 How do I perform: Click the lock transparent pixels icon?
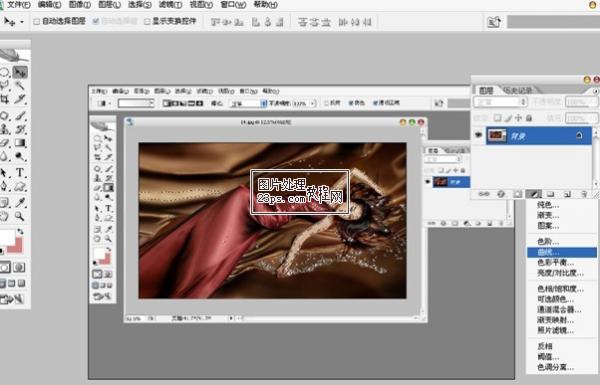tap(497, 118)
